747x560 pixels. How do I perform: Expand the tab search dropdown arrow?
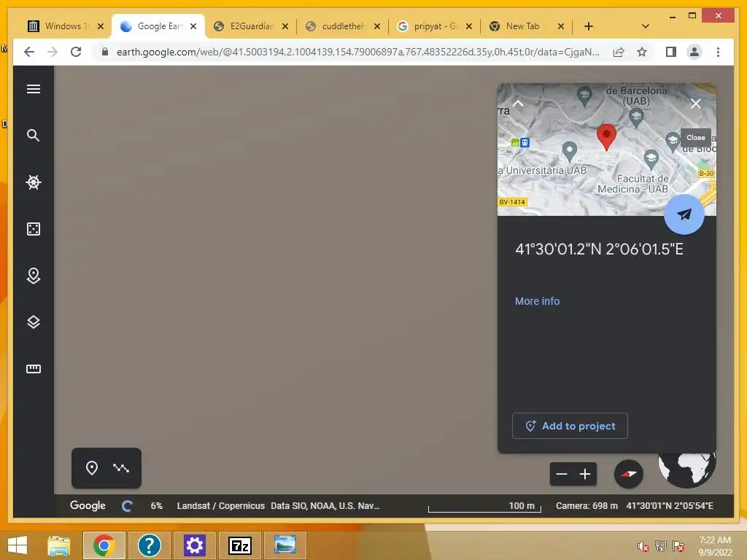point(646,26)
